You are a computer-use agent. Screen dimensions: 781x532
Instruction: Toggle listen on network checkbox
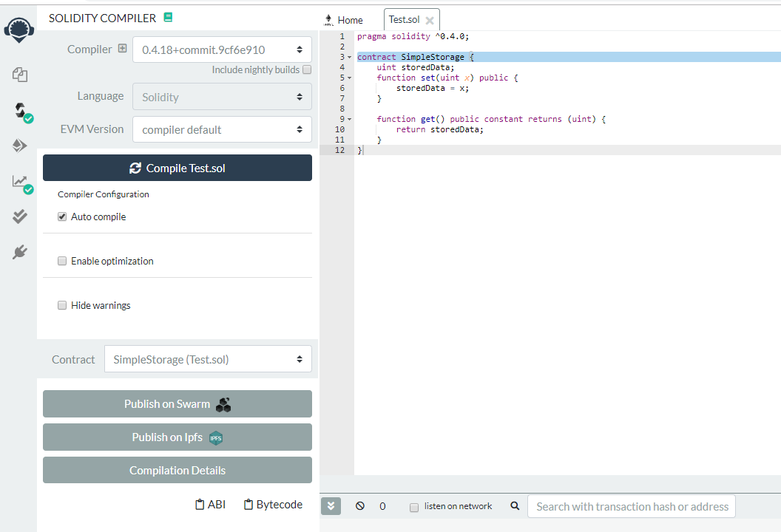(414, 507)
